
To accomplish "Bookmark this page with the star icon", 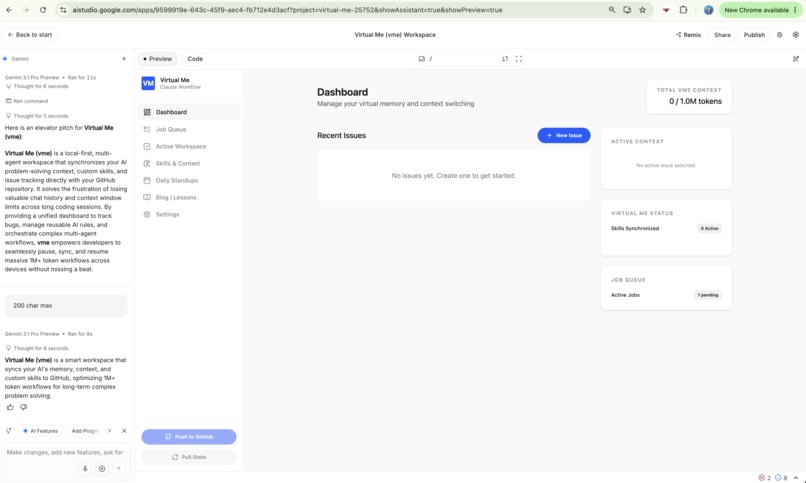I will pos(643,10).
